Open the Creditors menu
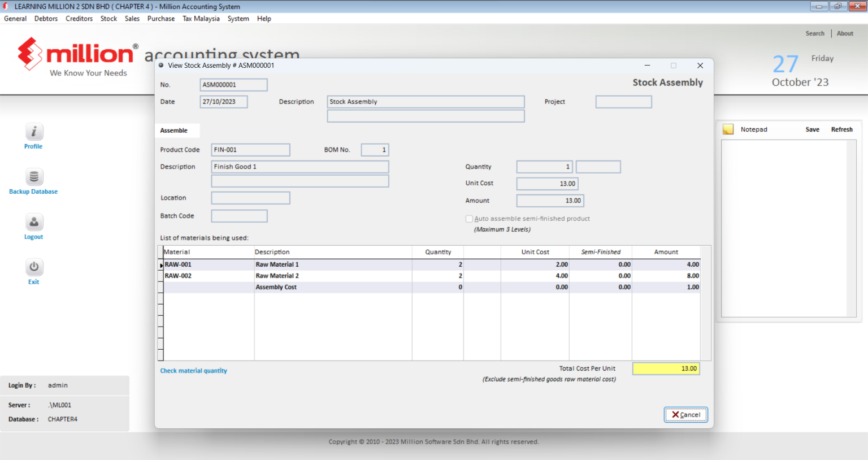Viewport: 868px width, 460px height. coord(79,19)
